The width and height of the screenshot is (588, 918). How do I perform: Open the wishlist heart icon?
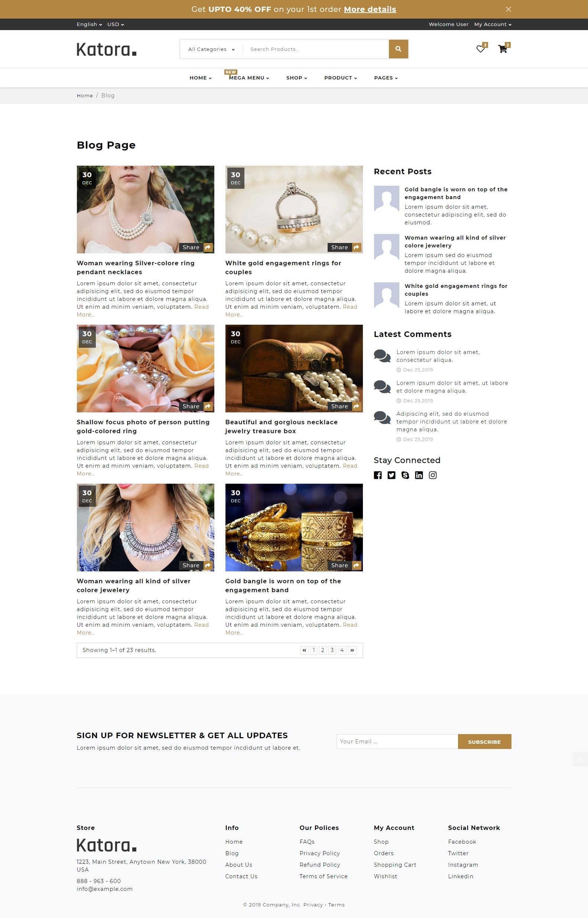coord(480,49)
